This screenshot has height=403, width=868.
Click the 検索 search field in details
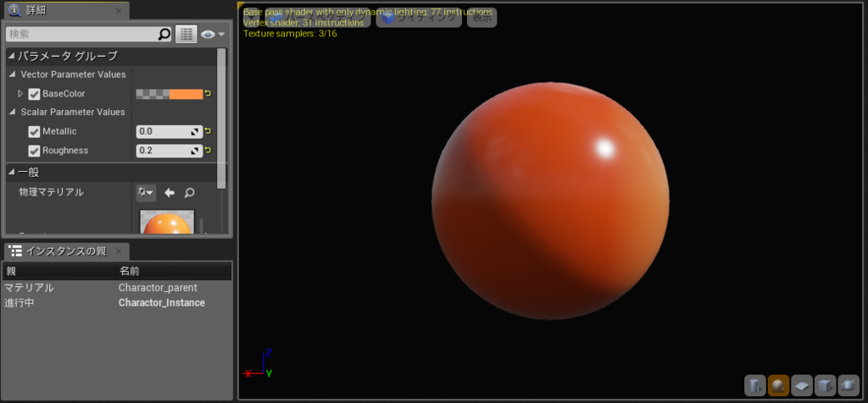(x=82, y=34)
